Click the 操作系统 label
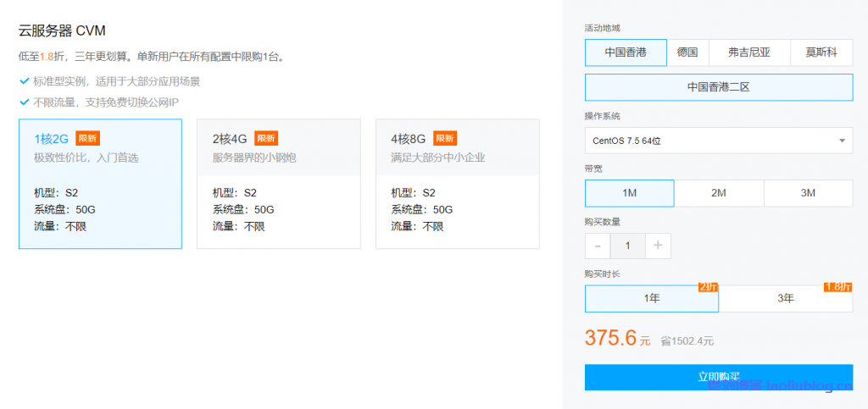 tap(603, 116)
